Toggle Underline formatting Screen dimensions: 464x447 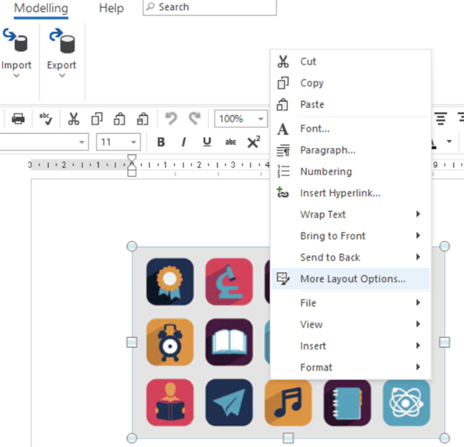click(x=207, y=142)
